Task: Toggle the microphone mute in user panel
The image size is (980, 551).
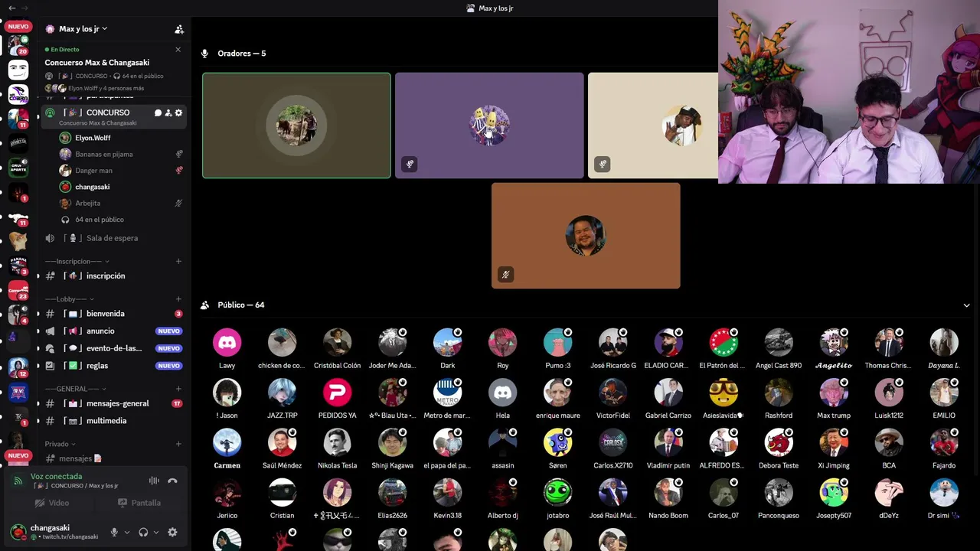Action: 114,532
